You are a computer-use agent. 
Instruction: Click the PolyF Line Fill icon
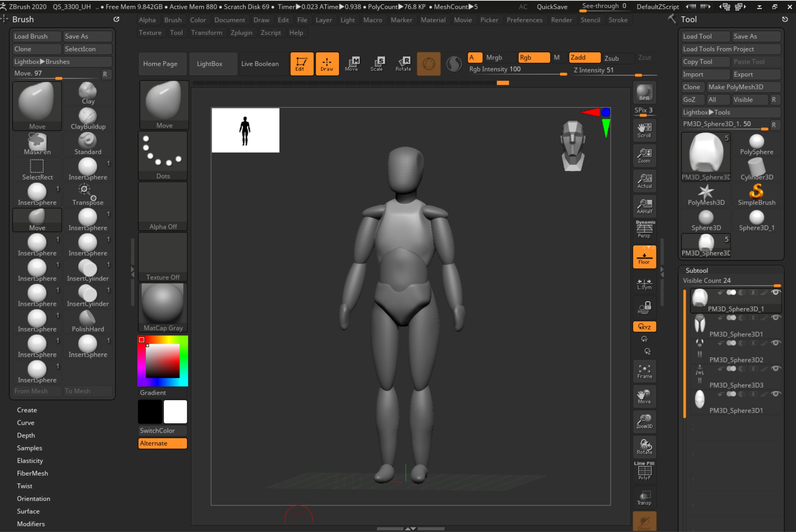tap(644, 472)
